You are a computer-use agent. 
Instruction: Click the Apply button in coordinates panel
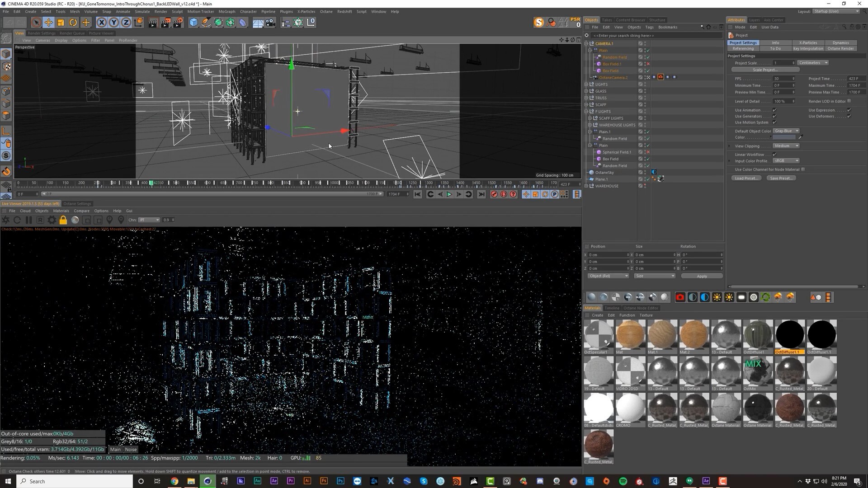pyautogui.click(x=702, y=276)
